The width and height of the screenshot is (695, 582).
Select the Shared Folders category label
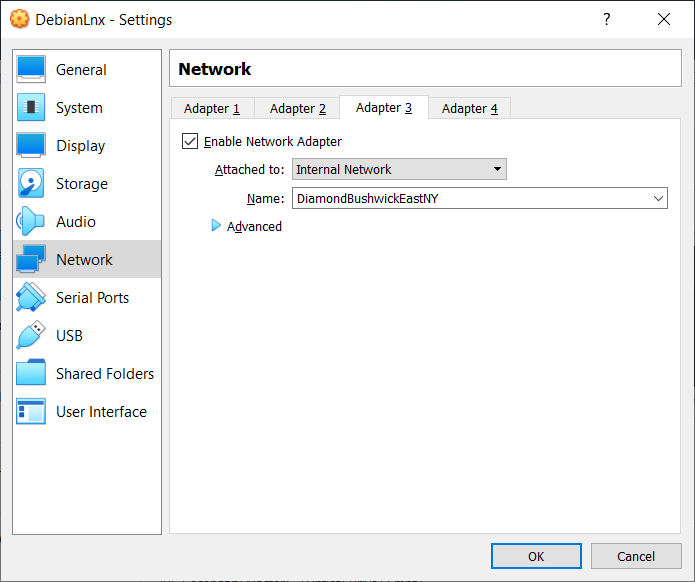(105, 374)
